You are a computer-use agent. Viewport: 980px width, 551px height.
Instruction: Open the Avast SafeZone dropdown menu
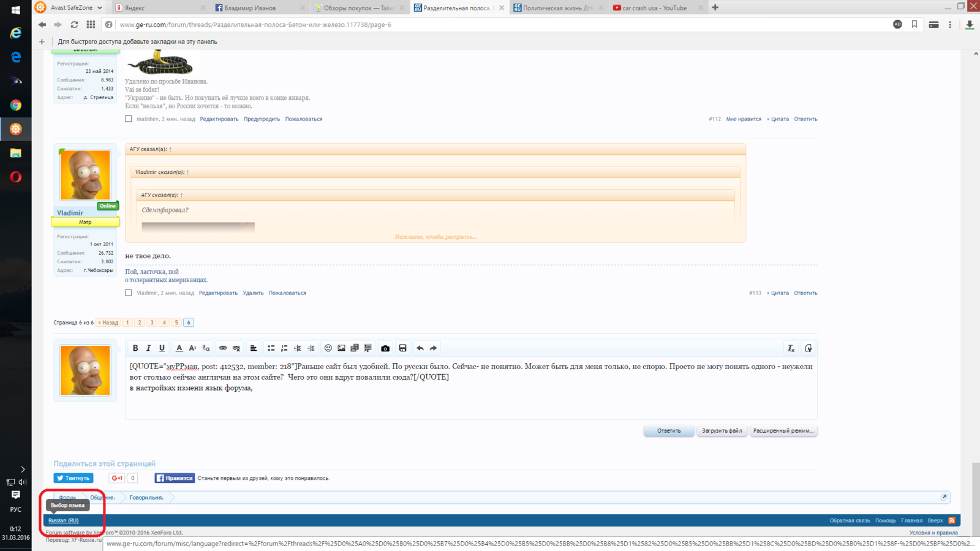tap(99, 8)
